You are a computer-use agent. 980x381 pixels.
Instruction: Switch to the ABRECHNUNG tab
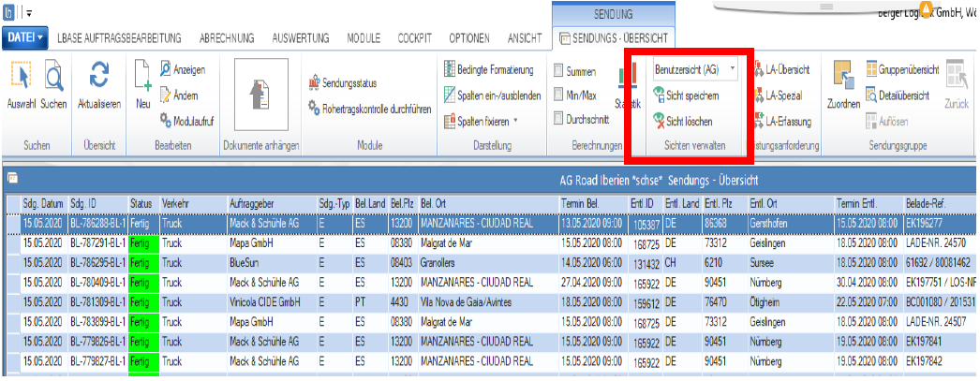coord(227,38)
